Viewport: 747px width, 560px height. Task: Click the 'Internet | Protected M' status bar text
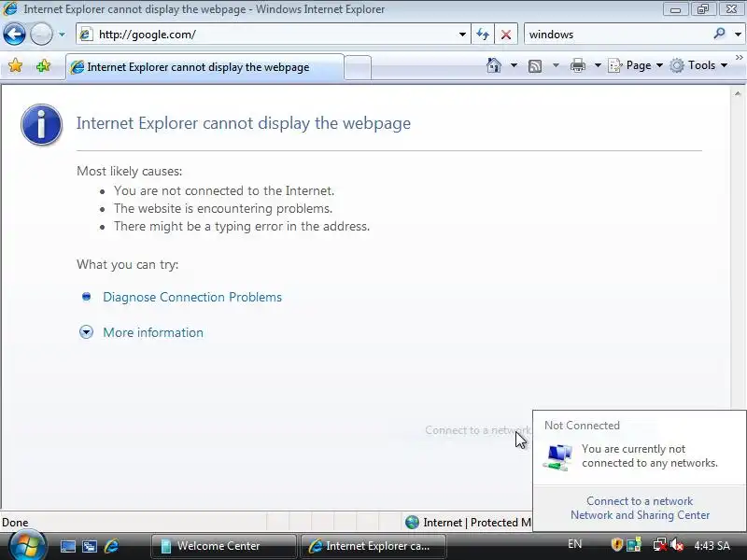pos(477,523)
